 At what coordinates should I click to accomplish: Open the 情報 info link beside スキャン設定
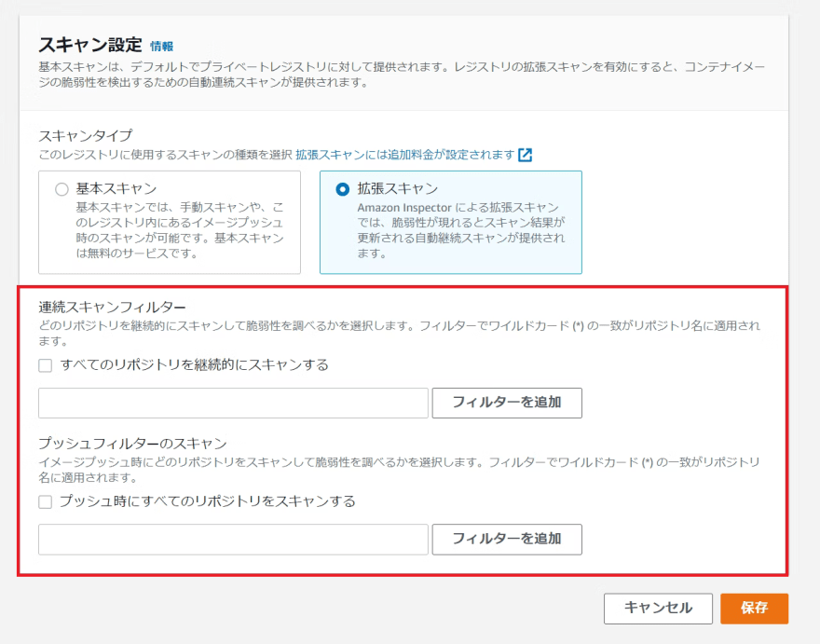coord(161,47)
